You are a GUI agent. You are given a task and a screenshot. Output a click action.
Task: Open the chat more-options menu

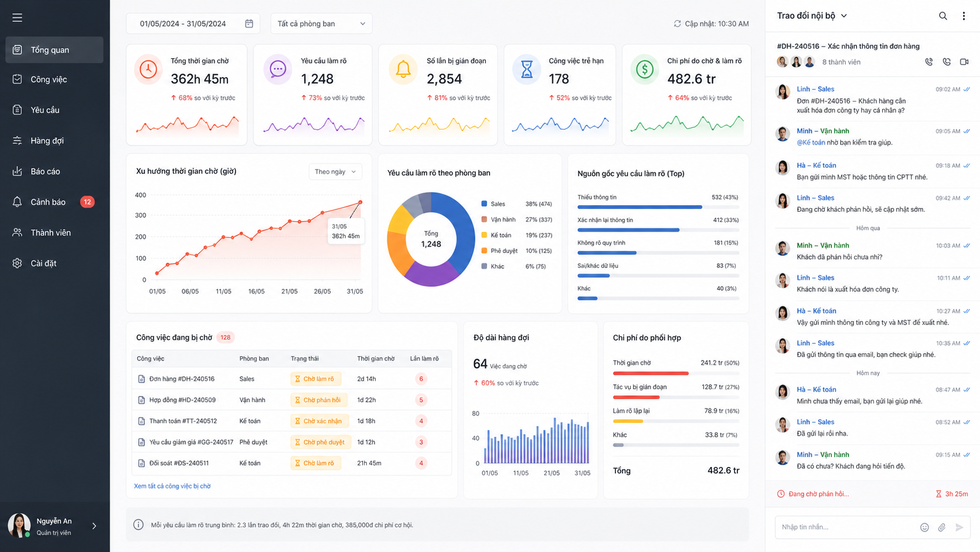(x=964, y=16)
